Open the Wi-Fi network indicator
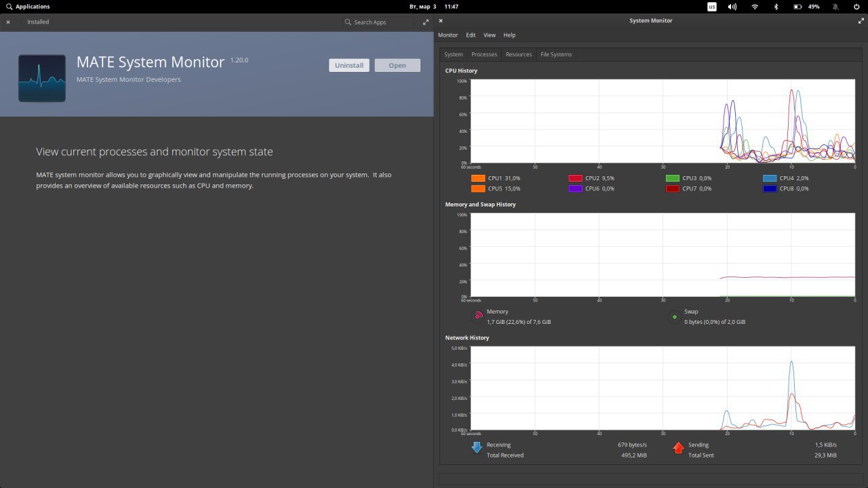The image size is (868, 488). click(x=755, y=7)
